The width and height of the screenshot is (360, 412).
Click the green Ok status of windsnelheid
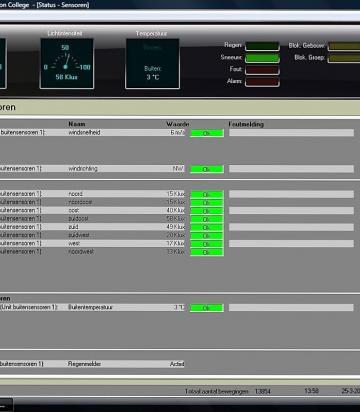pos(207,133)
